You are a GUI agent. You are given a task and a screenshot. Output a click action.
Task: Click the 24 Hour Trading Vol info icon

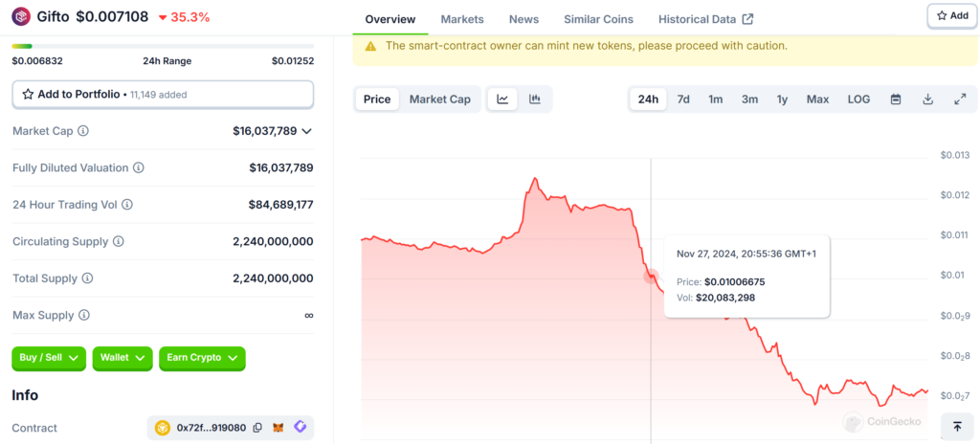click(x=127, y=205)
